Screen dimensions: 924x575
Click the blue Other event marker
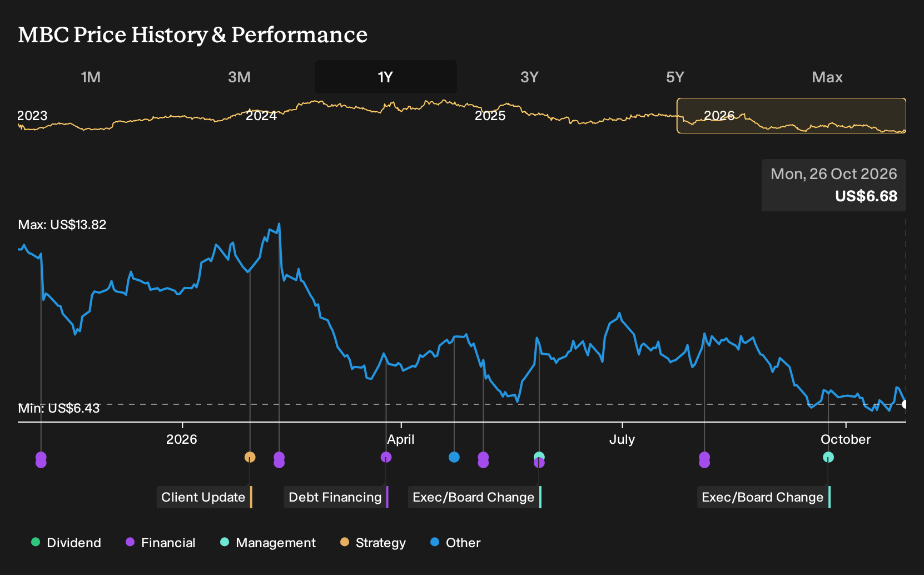click(454, 457)
